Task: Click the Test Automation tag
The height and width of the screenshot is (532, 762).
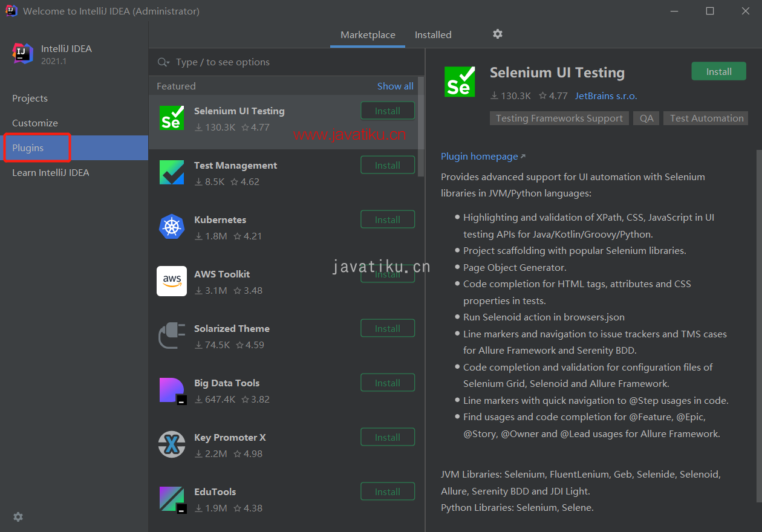Action: (x=706, y=118)
